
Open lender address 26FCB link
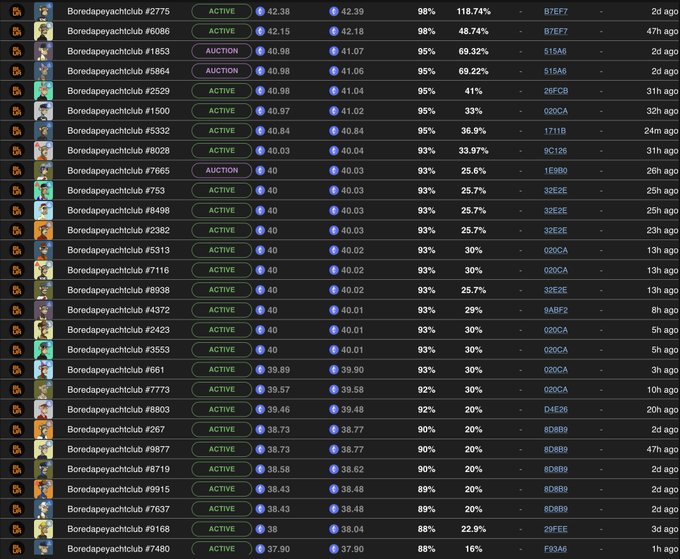point(556,91)
